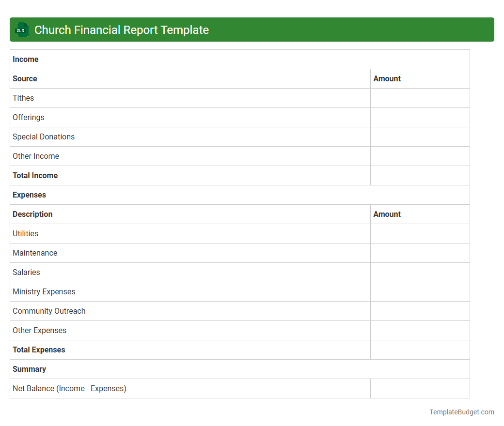Screen dimensions: 504x426
Task: Select the Ministry Expenses row
Action: 44,291
